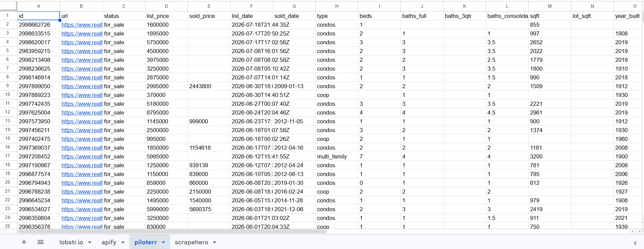Open the URL link in row 13
This screenshot has width=644, height=249.
pyautogui.click(x=82, y=121)
